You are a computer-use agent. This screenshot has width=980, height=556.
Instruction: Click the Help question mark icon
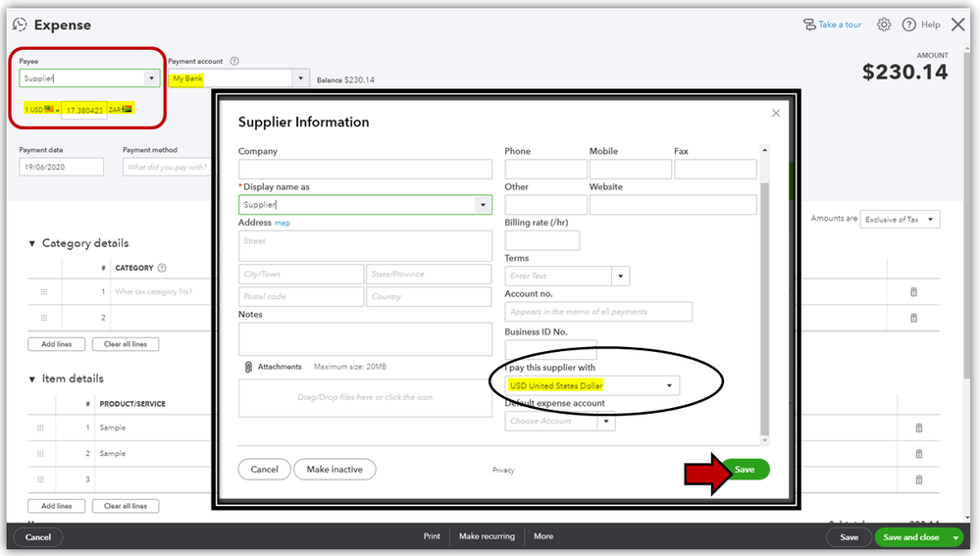click(x=908, y=25)
